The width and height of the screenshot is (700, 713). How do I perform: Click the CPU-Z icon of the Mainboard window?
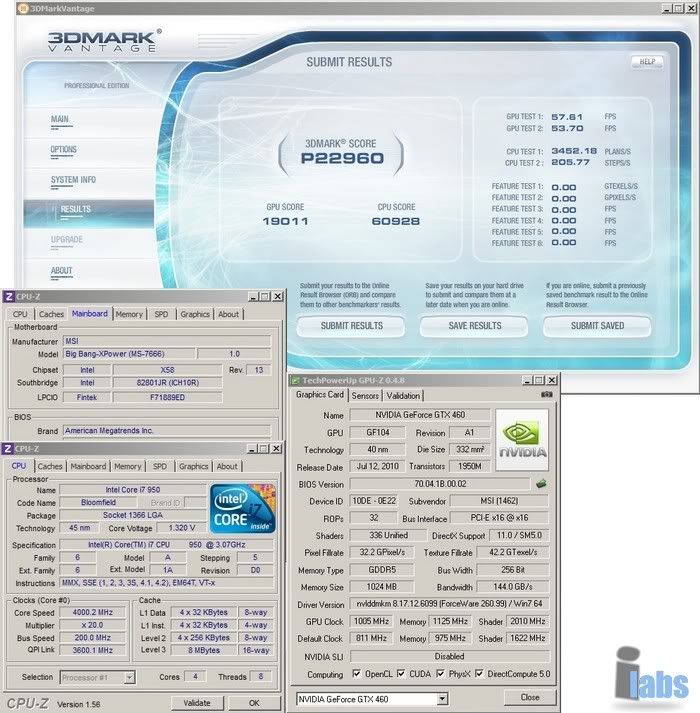[x=9, y=297]
